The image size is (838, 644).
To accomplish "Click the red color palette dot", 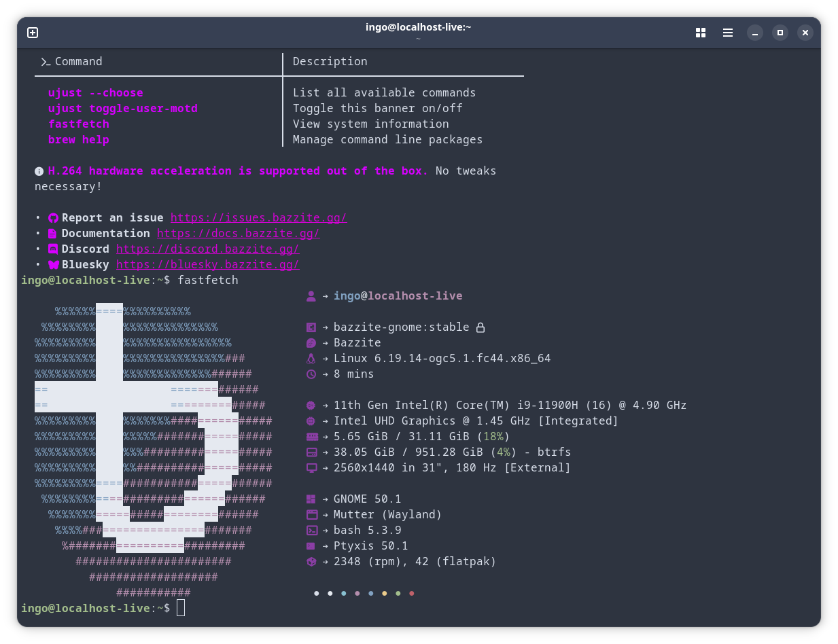I will click(412, 593).
